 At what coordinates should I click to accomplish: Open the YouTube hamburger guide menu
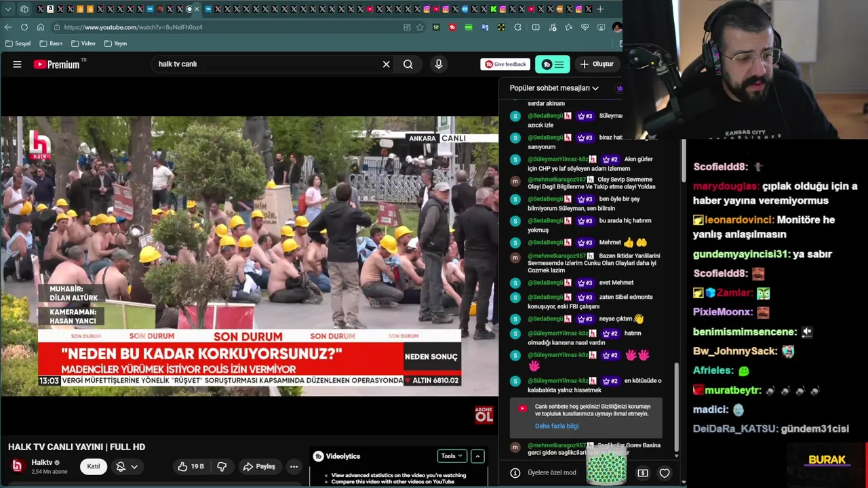click(17, 64)
